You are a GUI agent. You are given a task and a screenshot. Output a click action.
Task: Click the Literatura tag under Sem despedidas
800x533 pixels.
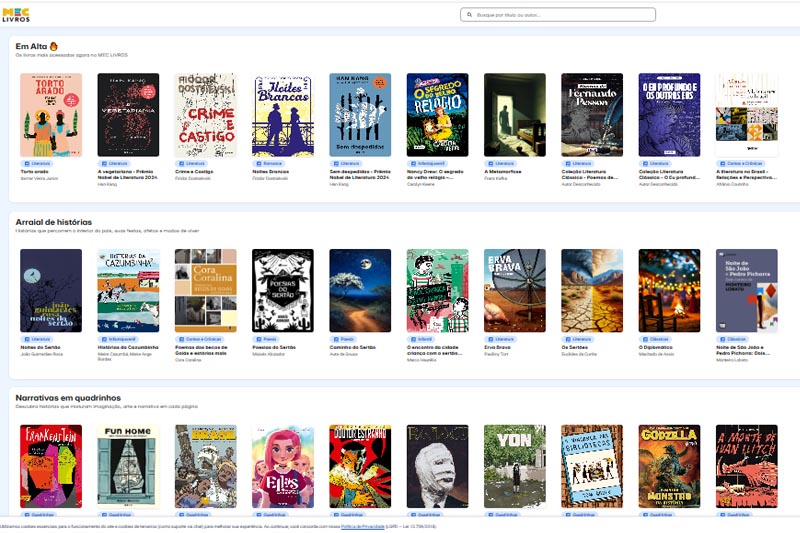[346, 164]
